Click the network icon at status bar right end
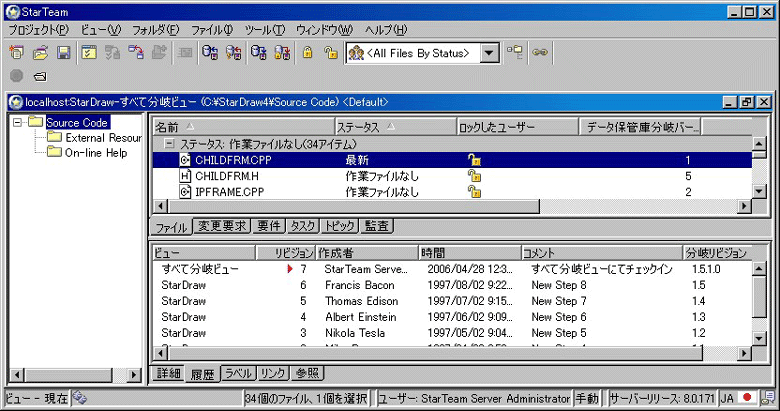 (769, 398)
